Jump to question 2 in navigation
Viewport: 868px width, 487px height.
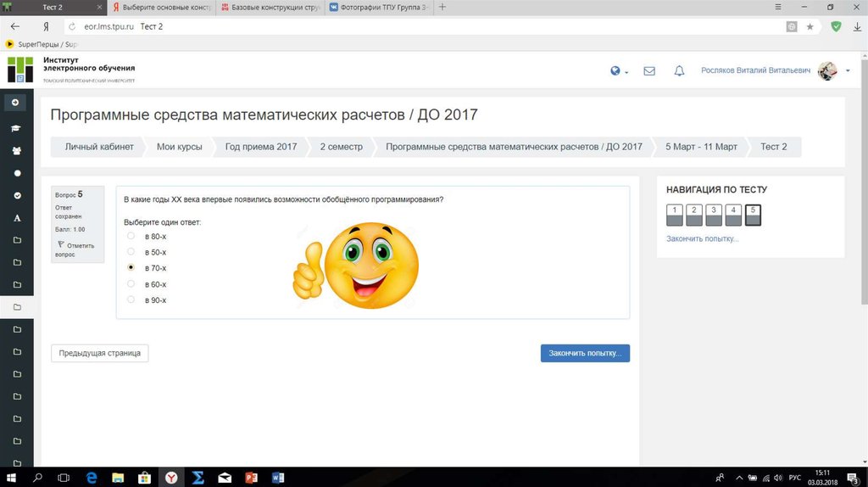pos(694,215)
